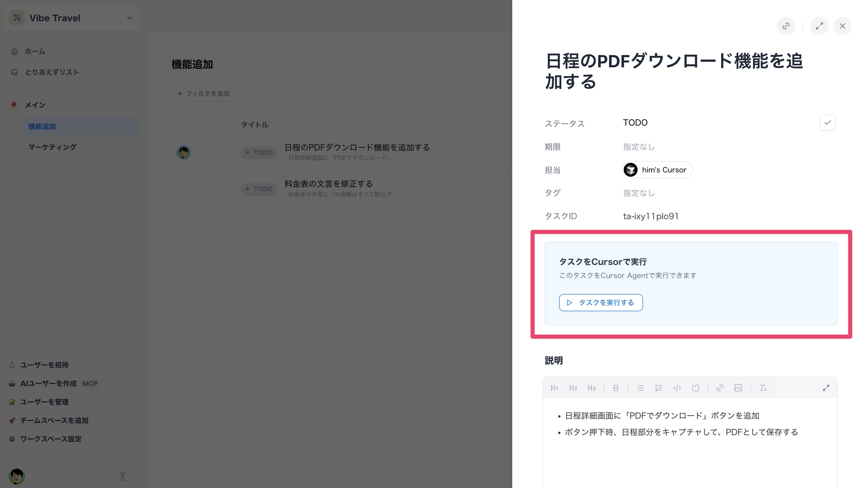Image resolution: width=868 pixels, height=488 pixels.
Task: Toggle bold formatting in description editor
Action: pyautogui.click(x=616, y=388)
